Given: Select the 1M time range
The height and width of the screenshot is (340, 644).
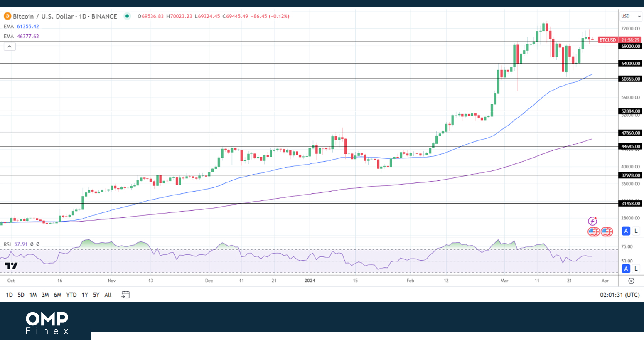Looking at the screenshot, I should (33, 295).
